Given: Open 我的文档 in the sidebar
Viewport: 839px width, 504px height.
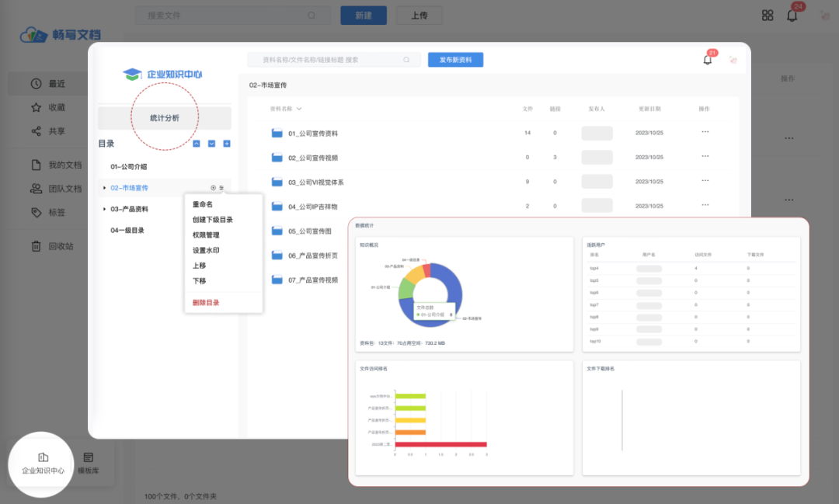Looking at the screenshot, I should coord(56,165).
